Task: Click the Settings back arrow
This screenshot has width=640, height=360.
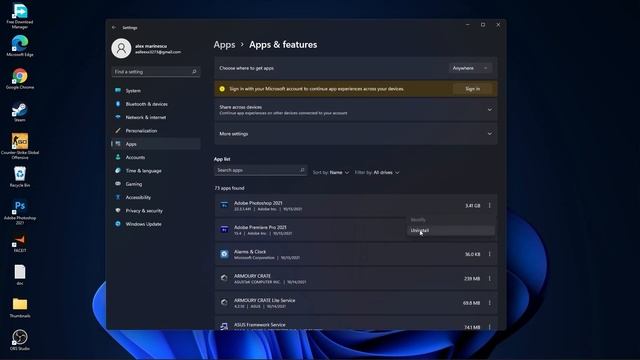Action: [114, 27]
